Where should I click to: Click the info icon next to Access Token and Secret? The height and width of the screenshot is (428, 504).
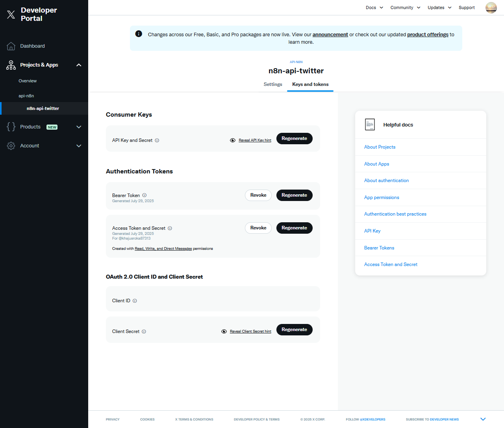(170, 228)
